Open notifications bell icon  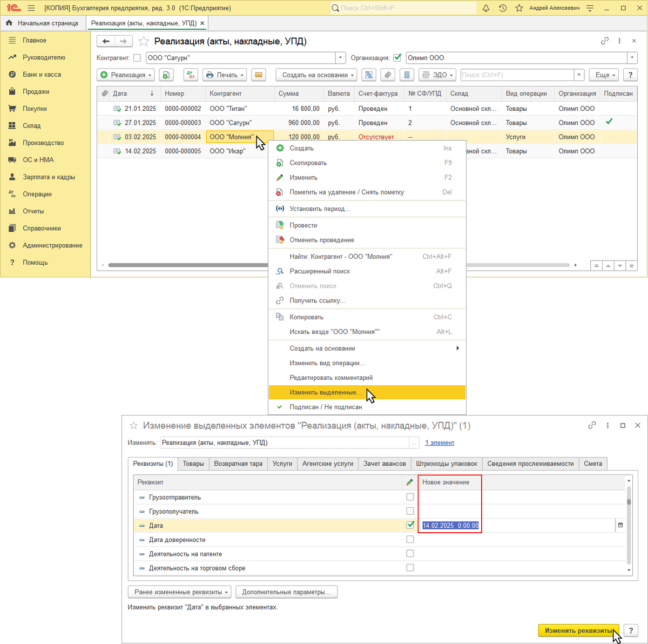point(486,8)
